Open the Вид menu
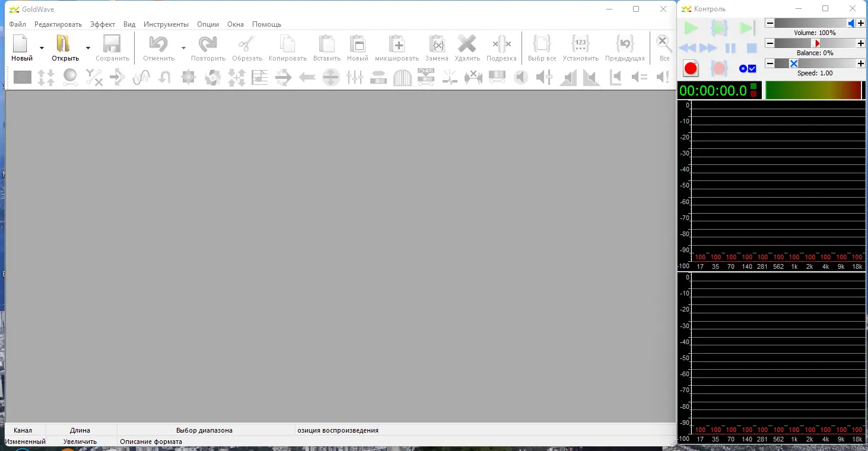The width and height of the screenshot is (868, 451). click(x=129, y=24)
